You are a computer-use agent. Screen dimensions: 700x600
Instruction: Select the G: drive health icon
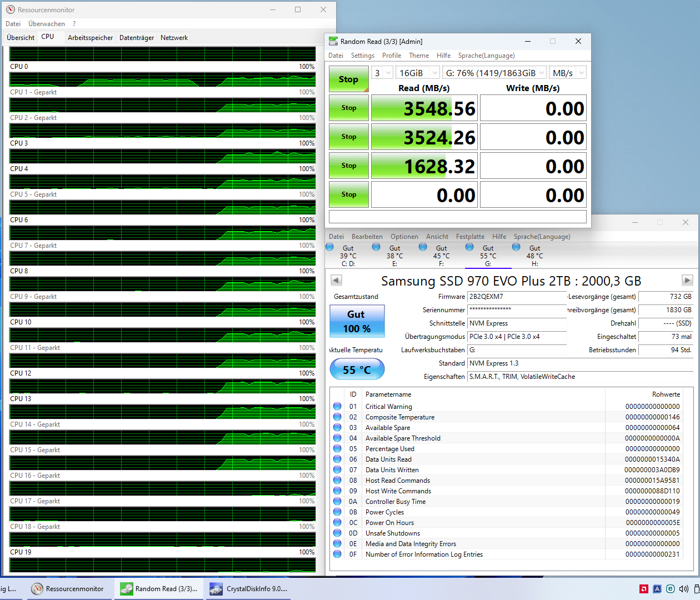pos(470,247)
